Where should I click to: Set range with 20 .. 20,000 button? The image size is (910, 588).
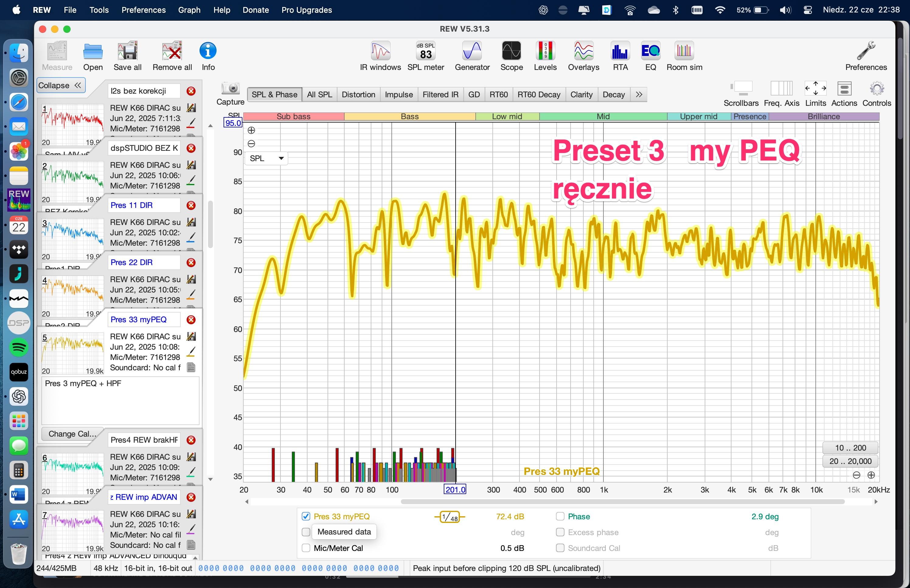tap(850, 461)
